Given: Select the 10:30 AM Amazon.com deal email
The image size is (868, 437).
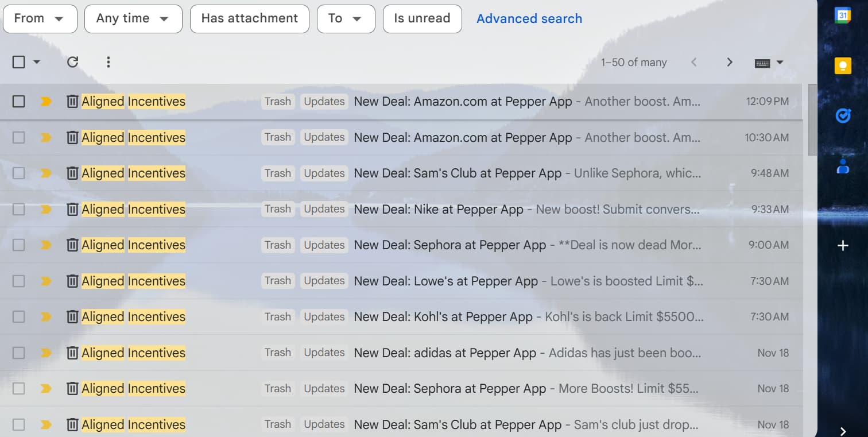Looking at the screenshot, I should (19, 137).
